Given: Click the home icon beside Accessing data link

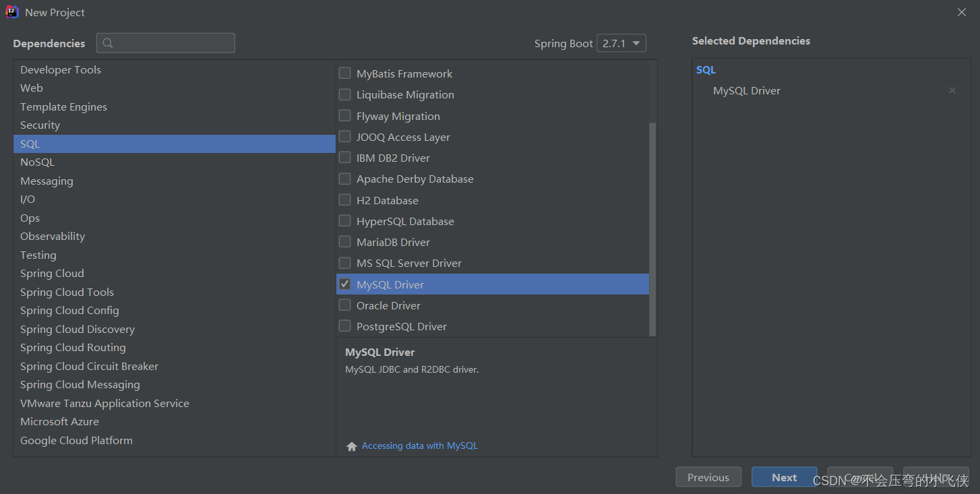Looking at the screenshot, I should point(351,446).
